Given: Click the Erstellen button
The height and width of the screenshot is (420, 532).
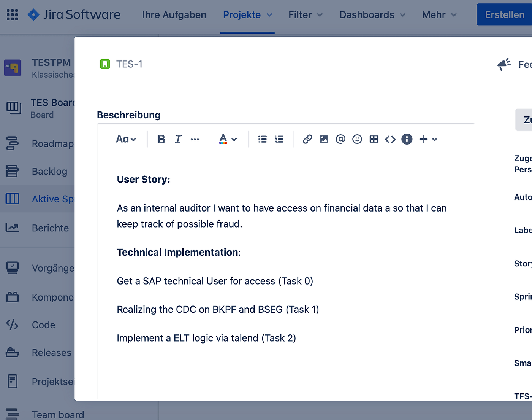Looking at the screenshot, I should tap(505, 14).
